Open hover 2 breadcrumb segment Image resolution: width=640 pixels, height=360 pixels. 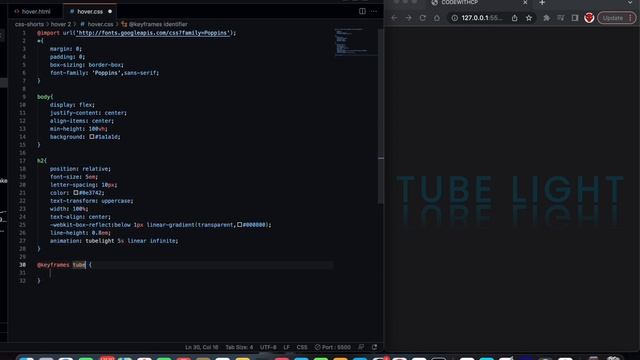click(61, 24)
